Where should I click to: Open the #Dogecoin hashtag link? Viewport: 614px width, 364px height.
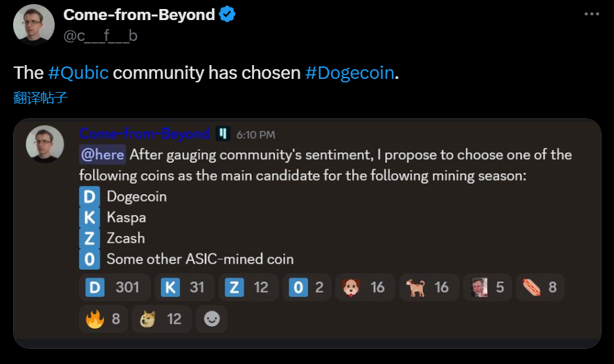(349, 73)
